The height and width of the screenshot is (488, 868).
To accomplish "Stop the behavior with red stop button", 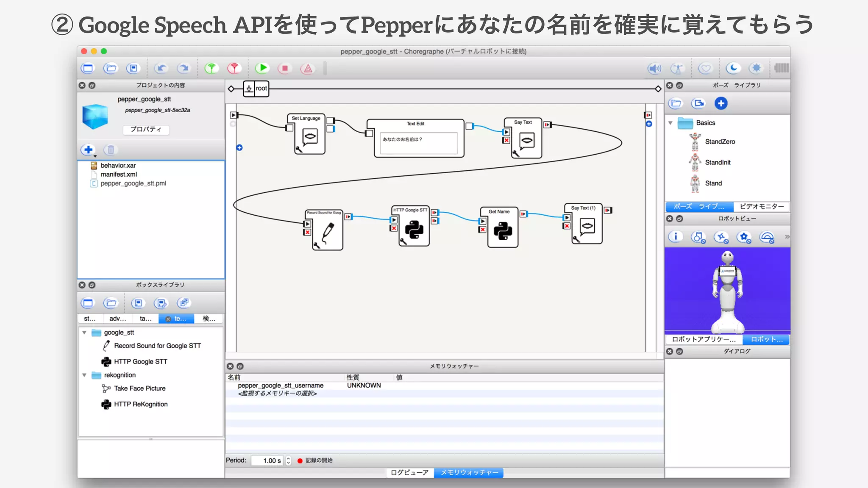I will (285, 68).
